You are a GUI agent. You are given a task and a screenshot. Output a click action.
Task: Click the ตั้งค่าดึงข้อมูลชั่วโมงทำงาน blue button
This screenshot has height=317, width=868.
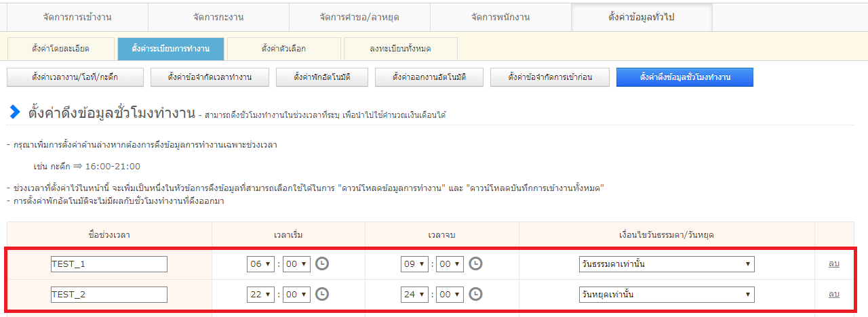pos(684,77)
